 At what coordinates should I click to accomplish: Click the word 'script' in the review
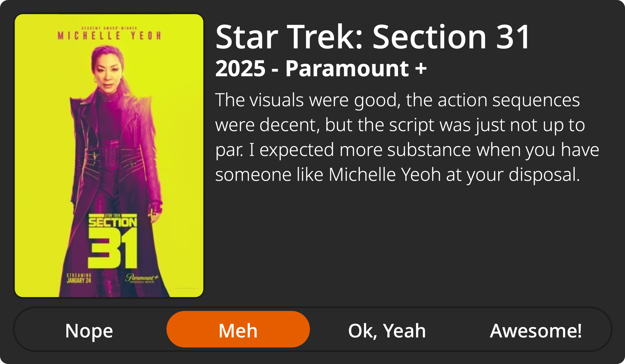pos(411,125)
